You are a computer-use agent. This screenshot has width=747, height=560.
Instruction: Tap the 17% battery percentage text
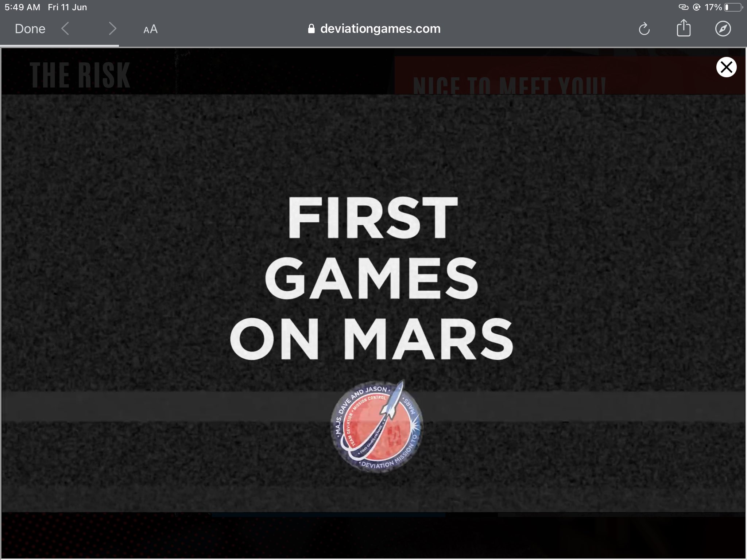point(713,7)
